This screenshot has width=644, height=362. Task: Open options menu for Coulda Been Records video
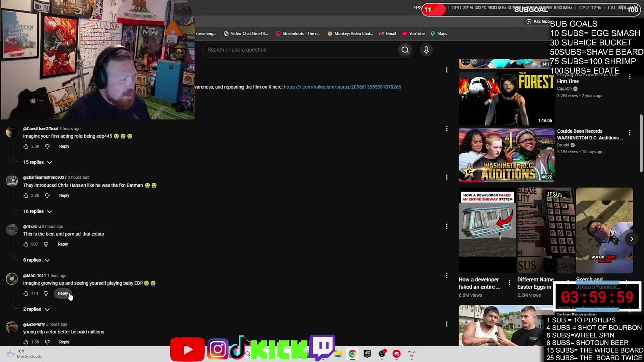click(x=629, y=133)
